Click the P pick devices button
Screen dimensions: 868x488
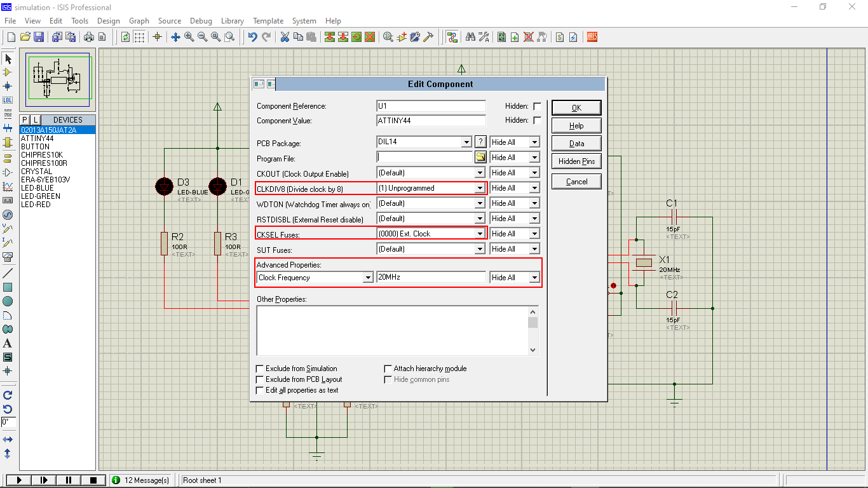coord(25,120)
